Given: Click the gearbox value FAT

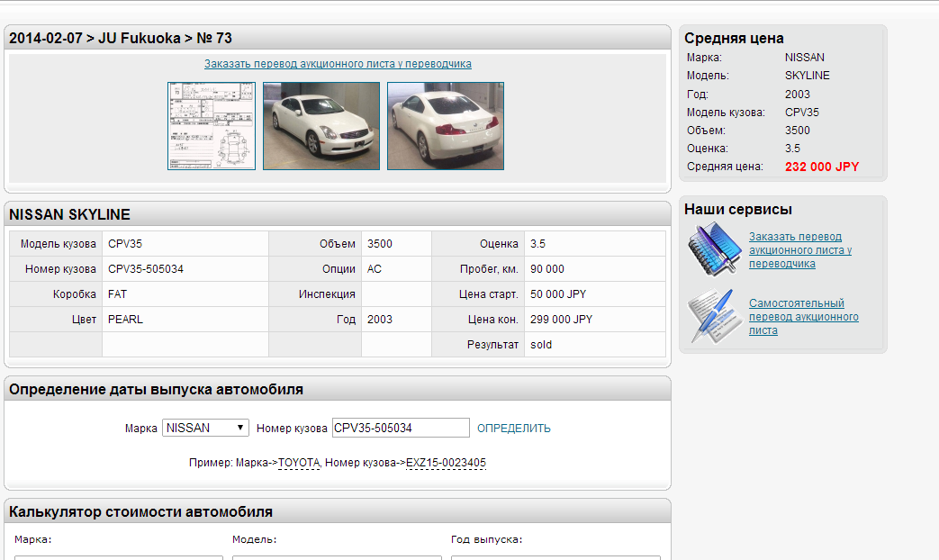Looking at the screenshot, I should click(x=117, y=294).
